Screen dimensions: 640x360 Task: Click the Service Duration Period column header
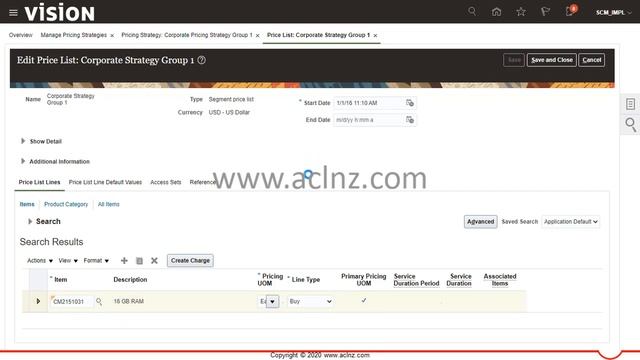tap(416, 280)
